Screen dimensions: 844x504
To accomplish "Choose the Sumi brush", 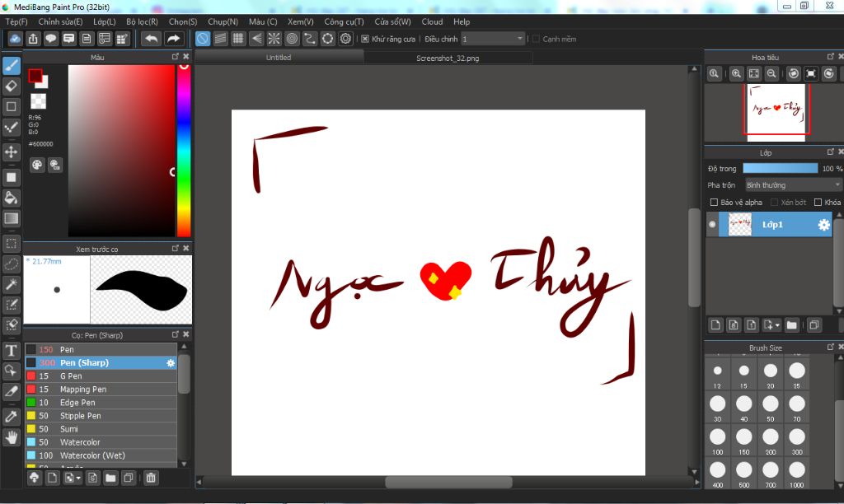I will click(101, 429).
